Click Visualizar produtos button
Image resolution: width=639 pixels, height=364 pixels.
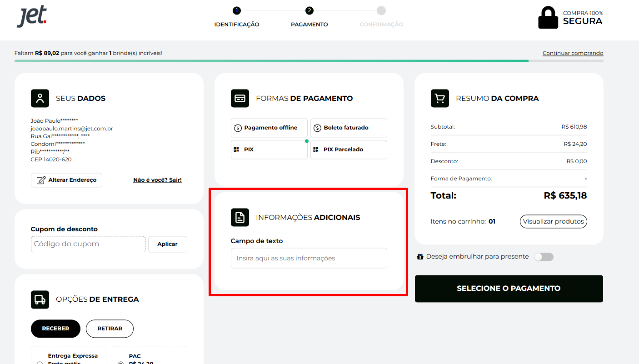coord(553,222)
